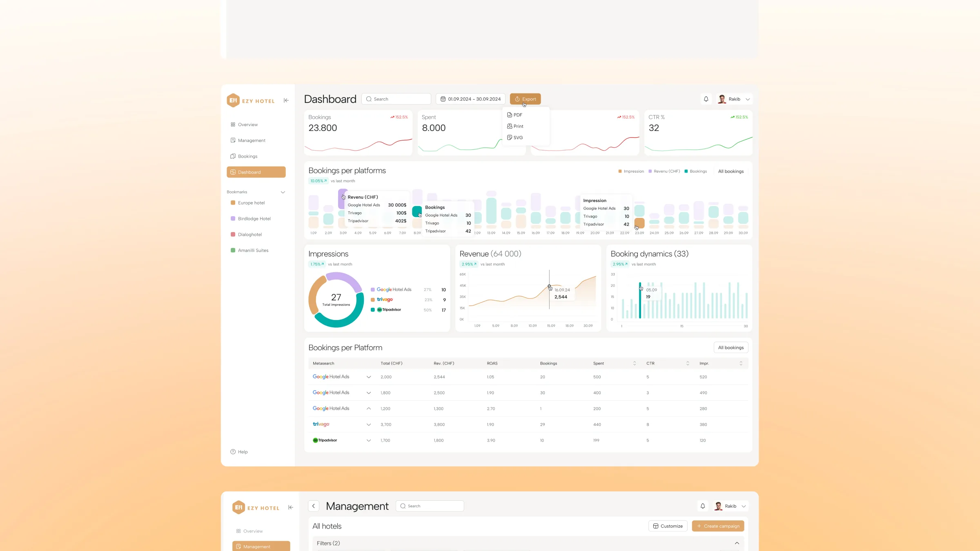Click All bookings button above table
The width and height of the screenshot is (980, 551).
tap(731, 348)
